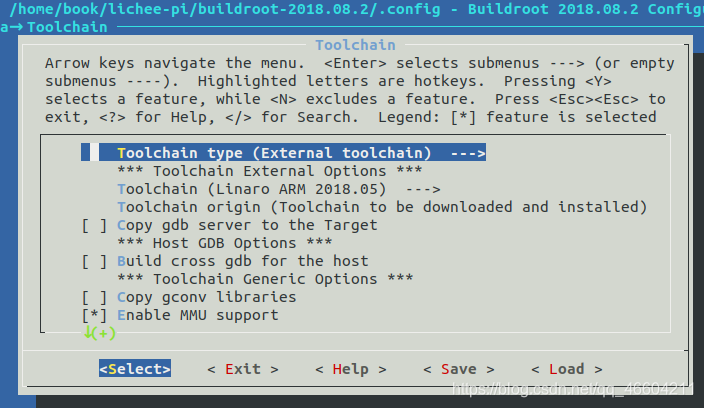This screenshot has width=704, height=408.
Task: Toggle Copy gconv libraries checkbox
Action: (x=94, y=297)
